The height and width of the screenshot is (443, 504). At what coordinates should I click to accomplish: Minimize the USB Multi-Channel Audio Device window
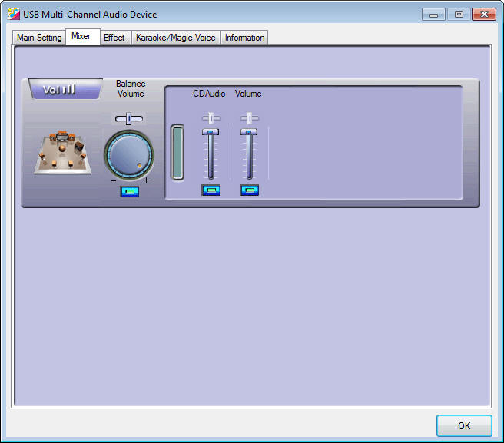(433, 15)
